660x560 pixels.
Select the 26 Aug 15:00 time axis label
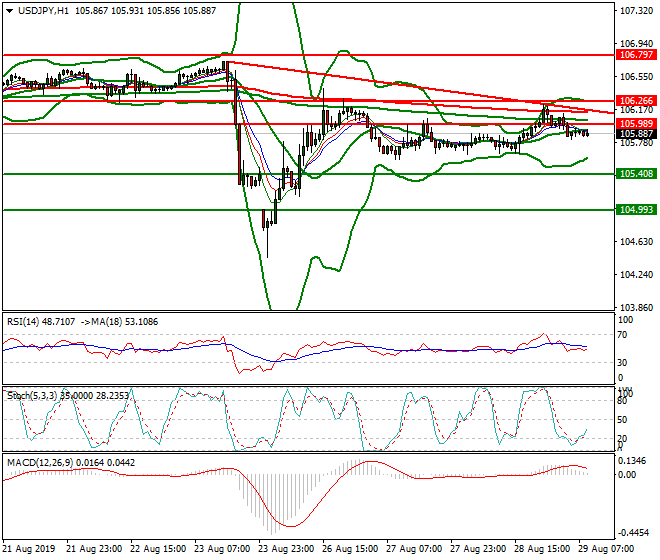350,549
